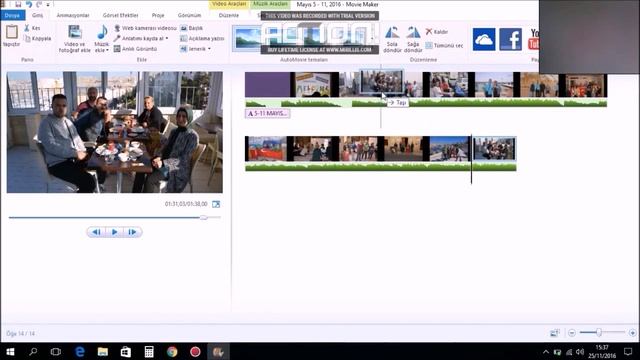Rotate left with Sola döndür

[392, 39]
